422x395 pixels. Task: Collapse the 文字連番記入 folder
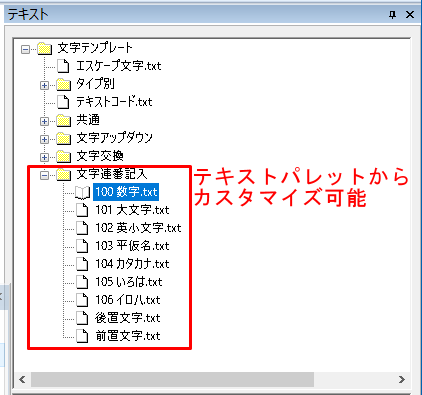click(44, 175)
